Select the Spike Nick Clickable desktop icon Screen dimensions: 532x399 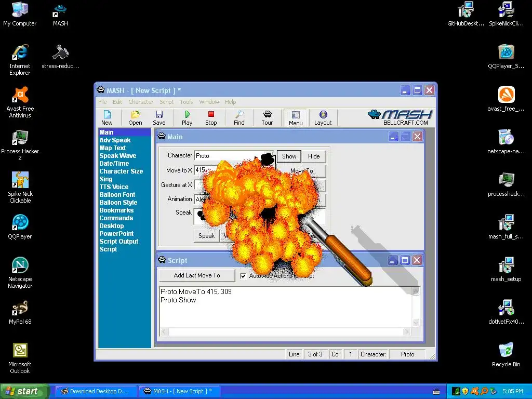pyautogui.click(x=20, y=188)
